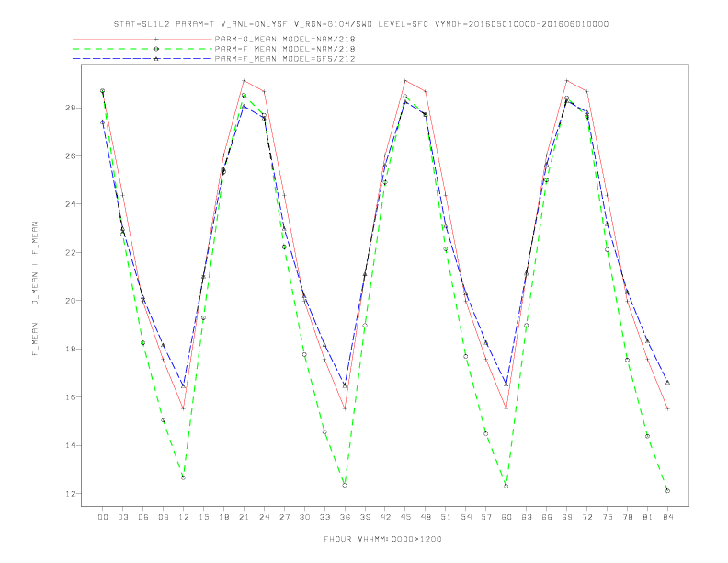The image size is (728, 563).
Task: Click x-axis forecast hour label 81
Action: [x=648, y=517]
